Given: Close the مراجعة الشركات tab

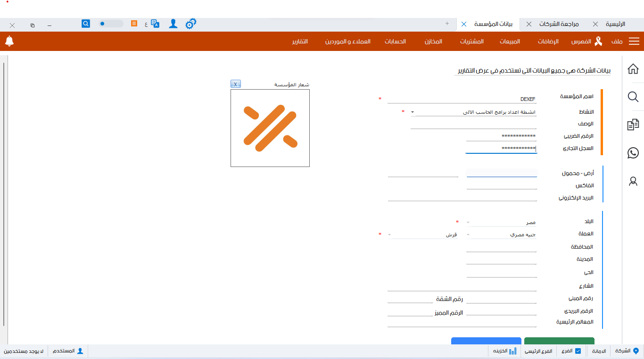Looking at the screenshot, I should coord(529,24).
